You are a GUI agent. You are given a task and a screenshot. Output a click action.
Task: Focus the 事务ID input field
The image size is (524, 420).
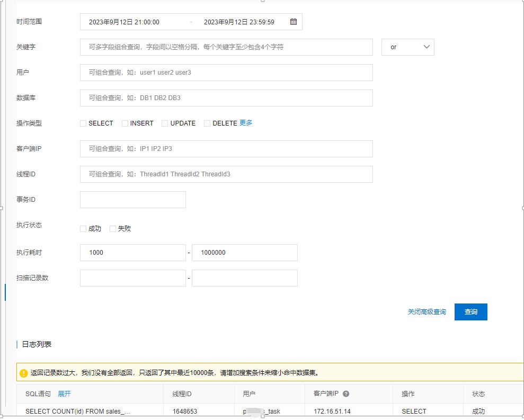[133, 200]
